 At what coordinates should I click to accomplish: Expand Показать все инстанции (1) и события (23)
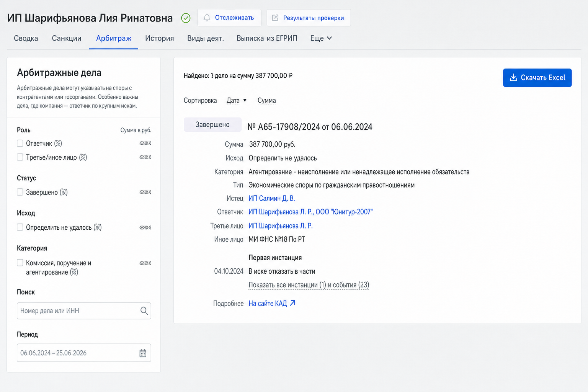point(309,285)
